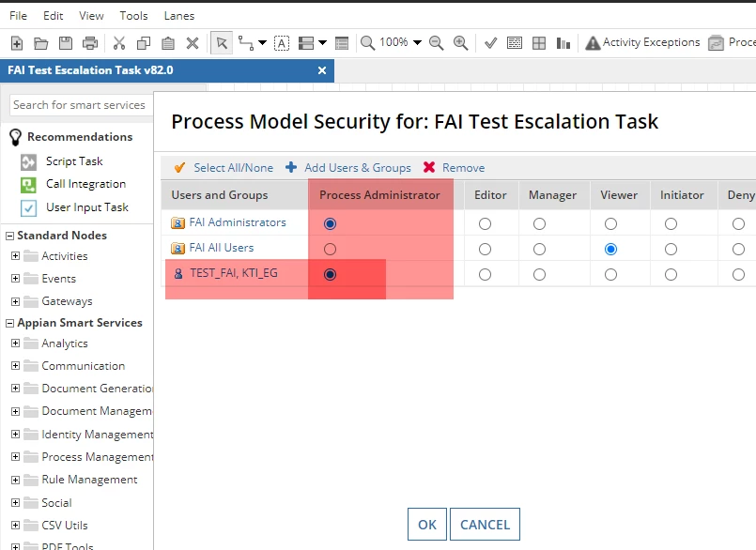Expand Gateways folder
The height and width of the screenshot is (550, 756).
click(15, 302)
